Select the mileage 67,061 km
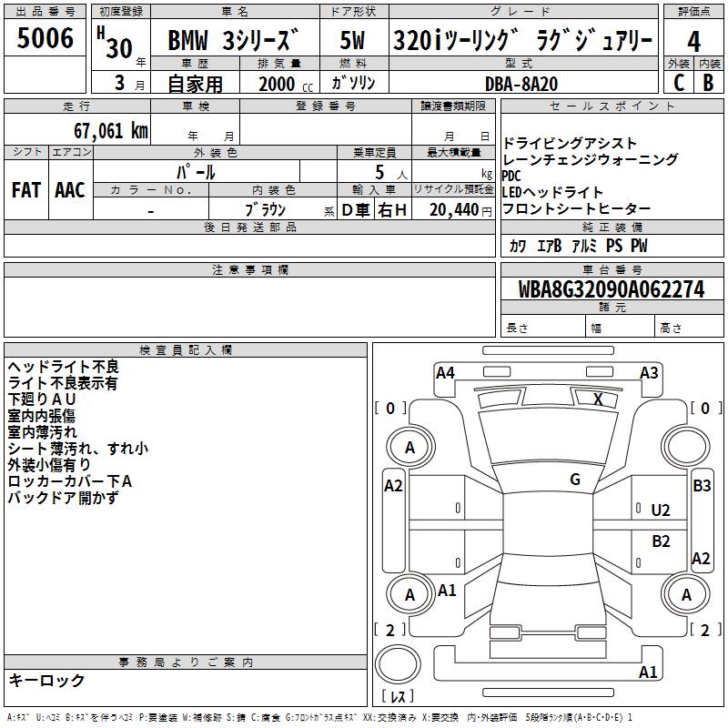 [111, 131]
